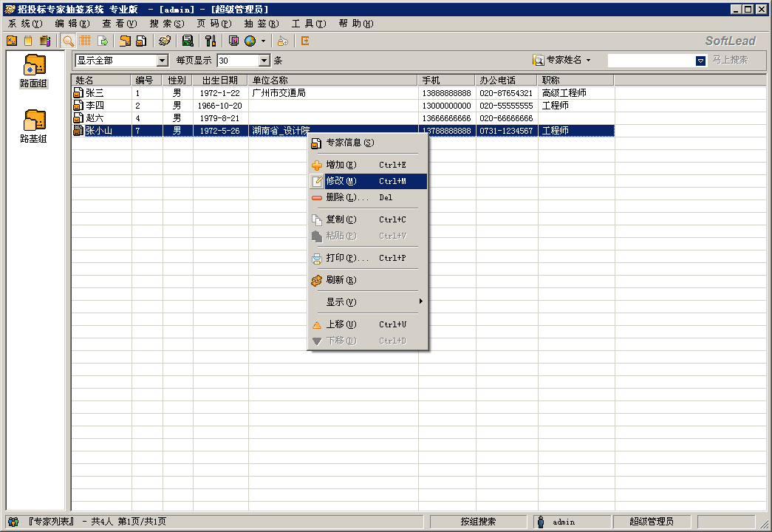Click the 马上搜索 button
Image resolution: width=772 pixels, height=532 pixels.
(x=730, y=60)
